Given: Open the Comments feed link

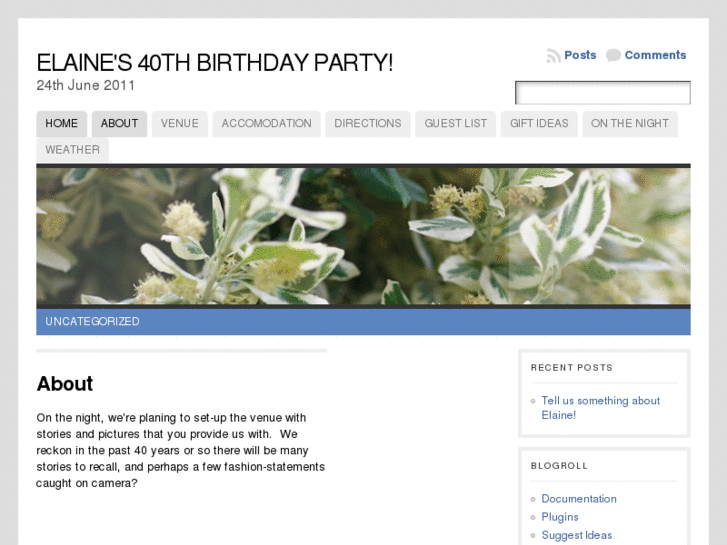Looking at the screenshot, I should point(655,55).
